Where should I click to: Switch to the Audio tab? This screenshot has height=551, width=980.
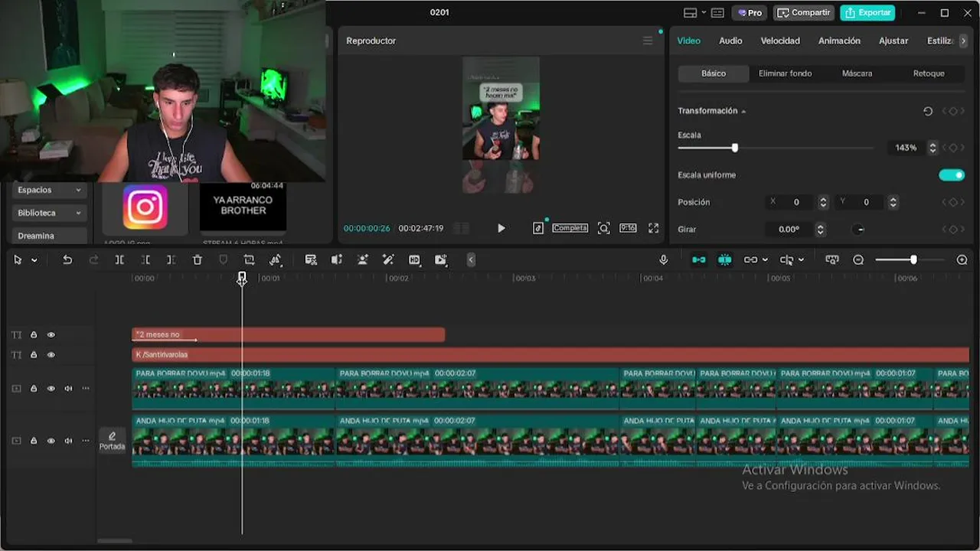(x=730, y=41)
